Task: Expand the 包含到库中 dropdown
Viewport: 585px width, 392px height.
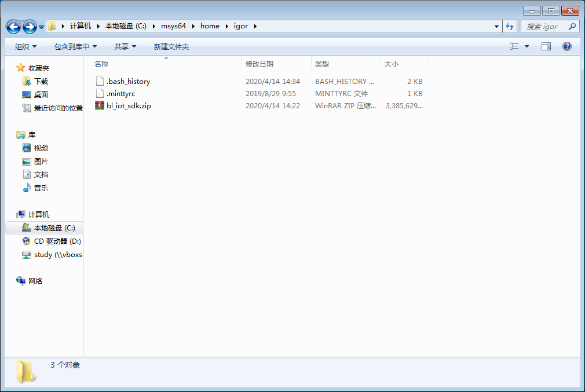Action: tap(75, 46)
